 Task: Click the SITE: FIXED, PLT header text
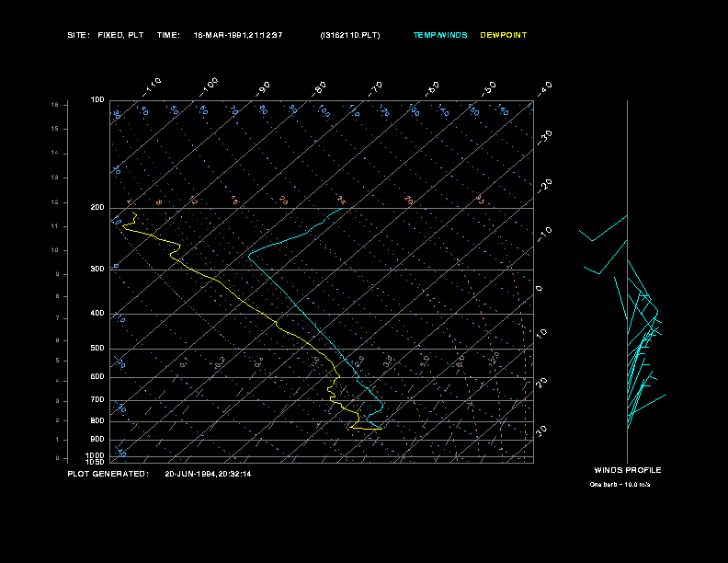[x=106, y=35]
